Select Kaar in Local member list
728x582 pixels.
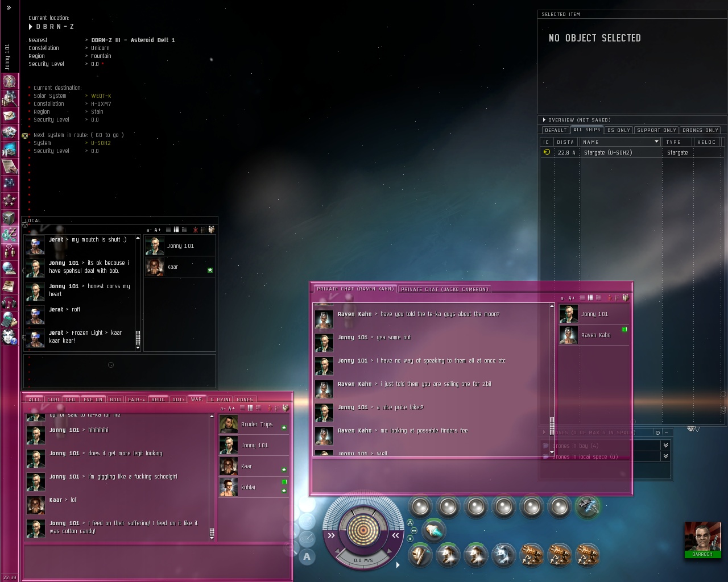point(180,267)
